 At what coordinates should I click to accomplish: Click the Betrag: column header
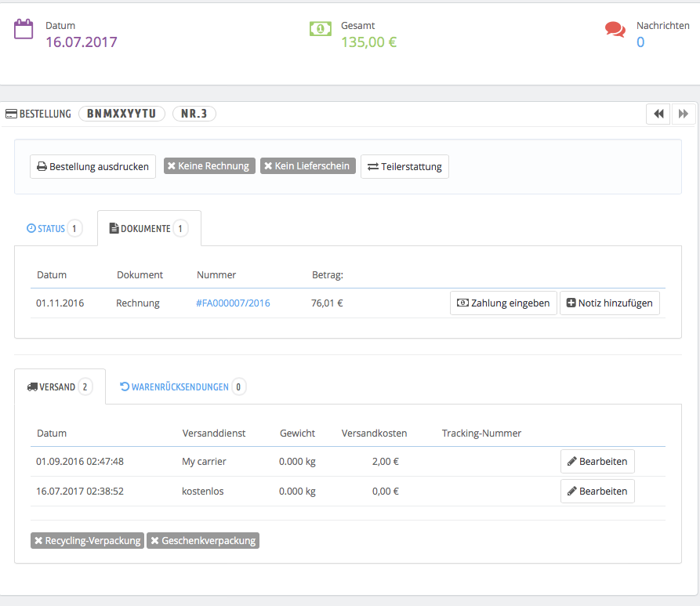[328, 275]
